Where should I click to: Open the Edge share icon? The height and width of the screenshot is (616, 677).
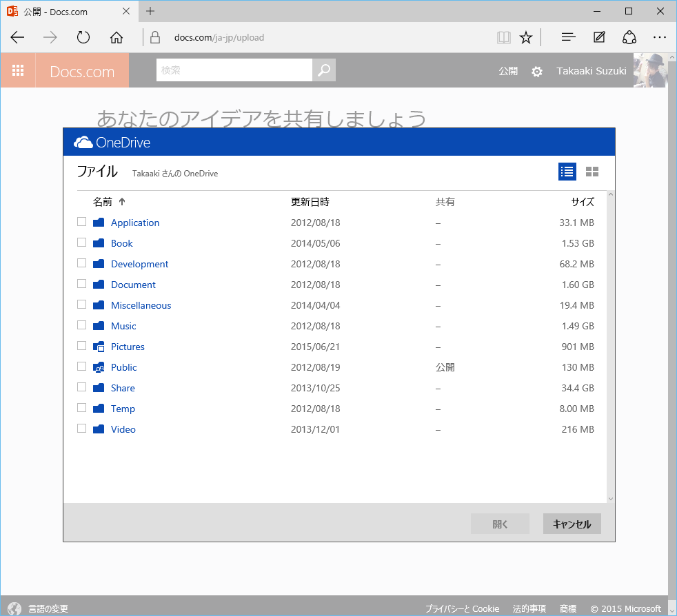[629, 38]
